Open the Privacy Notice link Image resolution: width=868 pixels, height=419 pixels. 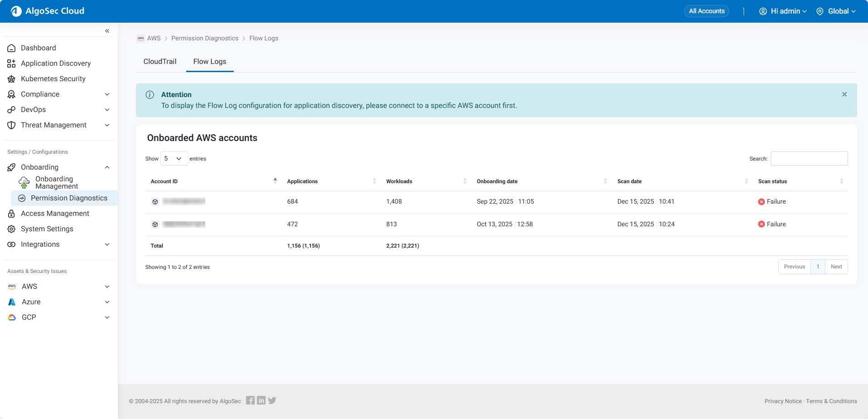point(783,401)
